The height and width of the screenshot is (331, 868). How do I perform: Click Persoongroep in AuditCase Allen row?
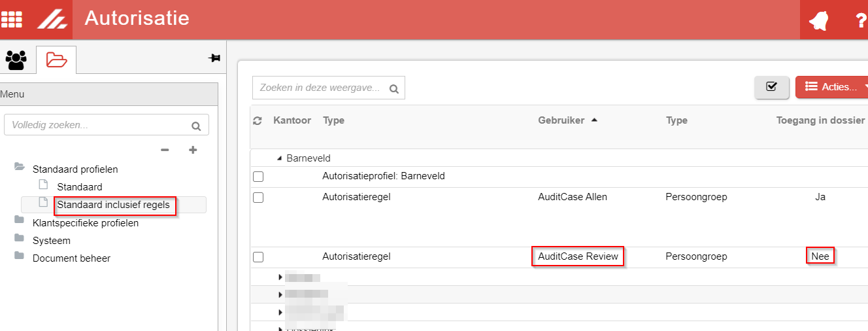696,196
